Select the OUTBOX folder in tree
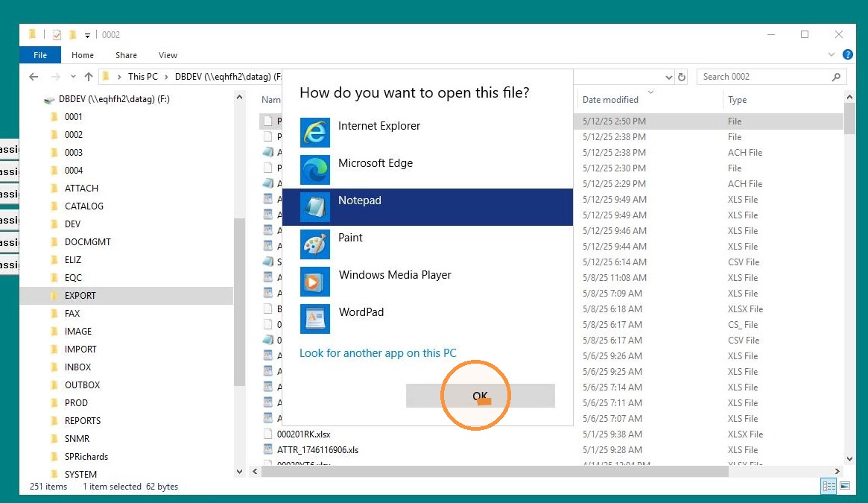The width and height of the screenshot is (868, 503). pyautogui.click(x=83, y=385)
